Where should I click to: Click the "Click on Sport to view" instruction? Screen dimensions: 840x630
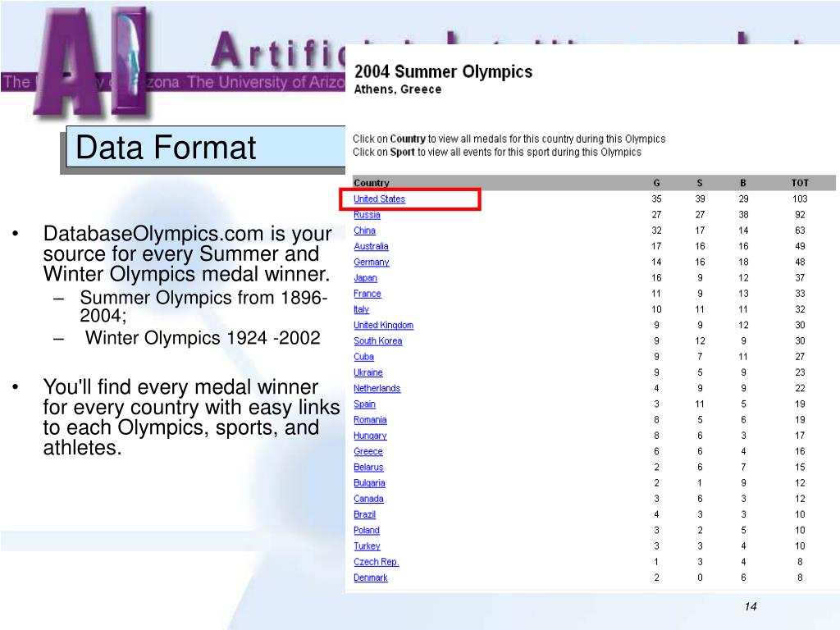(496, 152)
